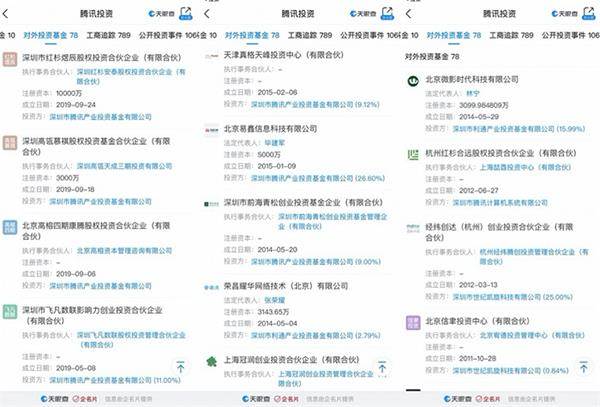The width and height of the screenshot is (600, 407).
Task: Open partner link 深圳红杉安泰股权投资合伙企业
Action: (131, 77)
